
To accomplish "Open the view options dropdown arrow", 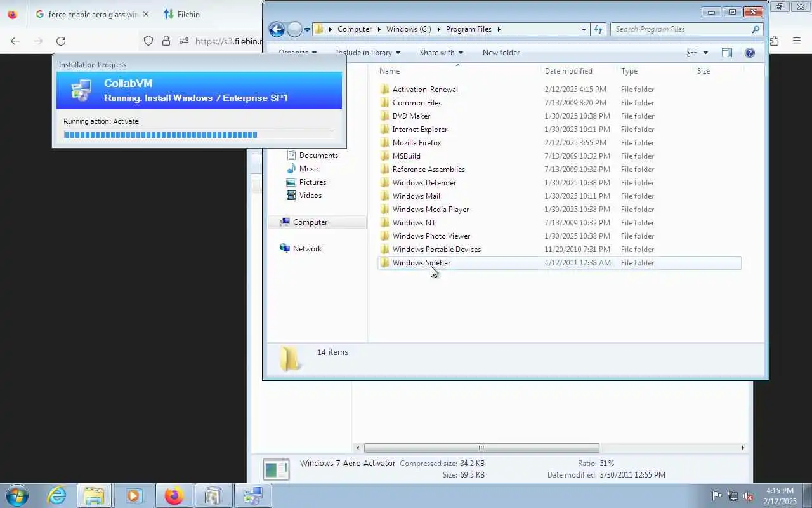I will pyautogui.click(x=705, y=53).
